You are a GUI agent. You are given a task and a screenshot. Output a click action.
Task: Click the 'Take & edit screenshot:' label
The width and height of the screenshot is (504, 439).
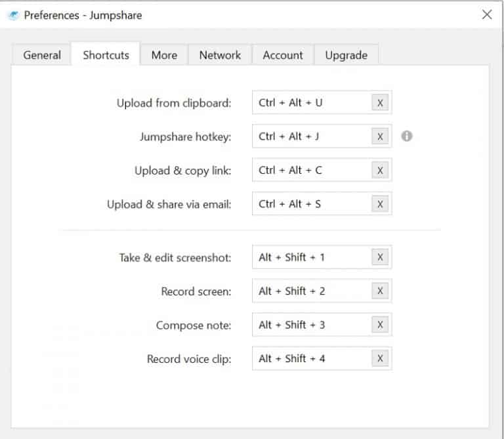[x=175, y=258]
